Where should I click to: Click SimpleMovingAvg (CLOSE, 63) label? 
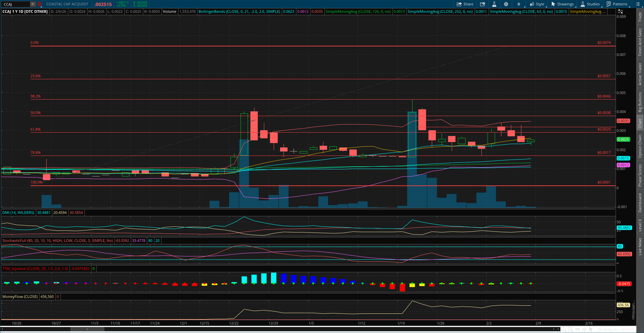point(521,11)
